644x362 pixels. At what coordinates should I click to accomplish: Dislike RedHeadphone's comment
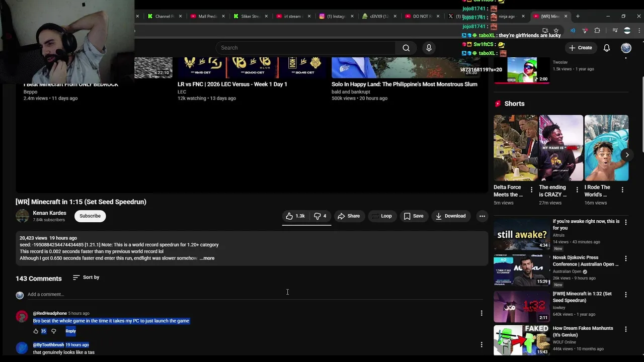point(54,331)
